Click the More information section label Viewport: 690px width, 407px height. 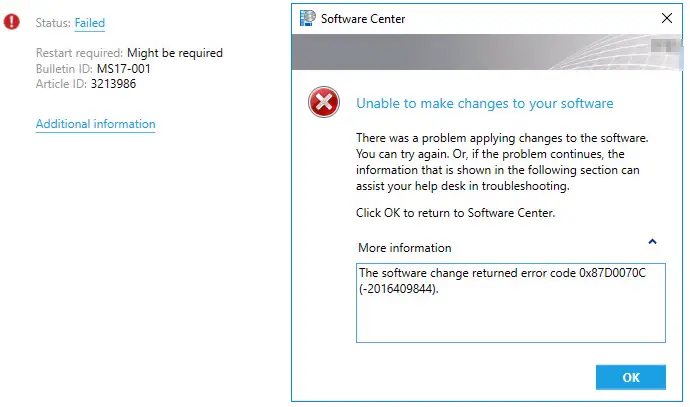404,247
